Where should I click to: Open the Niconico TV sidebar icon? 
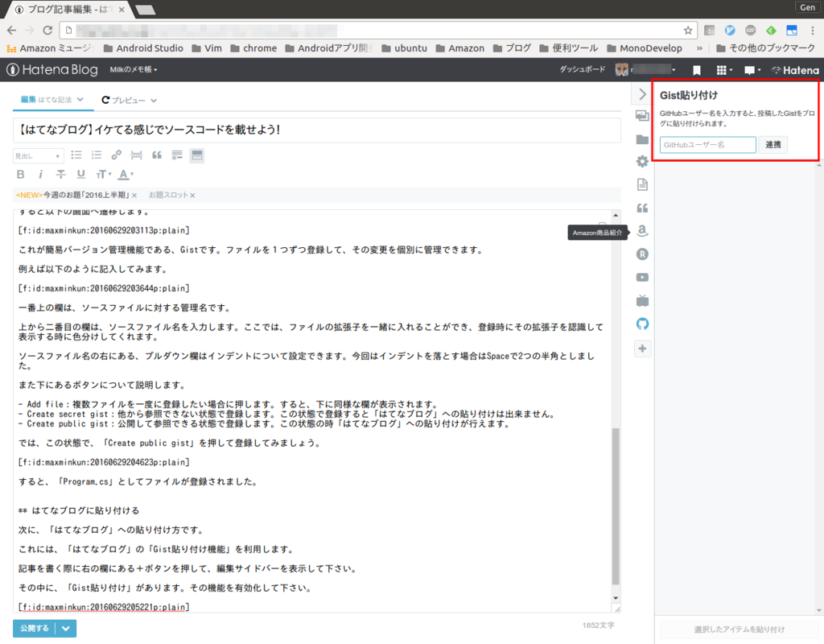642,301
